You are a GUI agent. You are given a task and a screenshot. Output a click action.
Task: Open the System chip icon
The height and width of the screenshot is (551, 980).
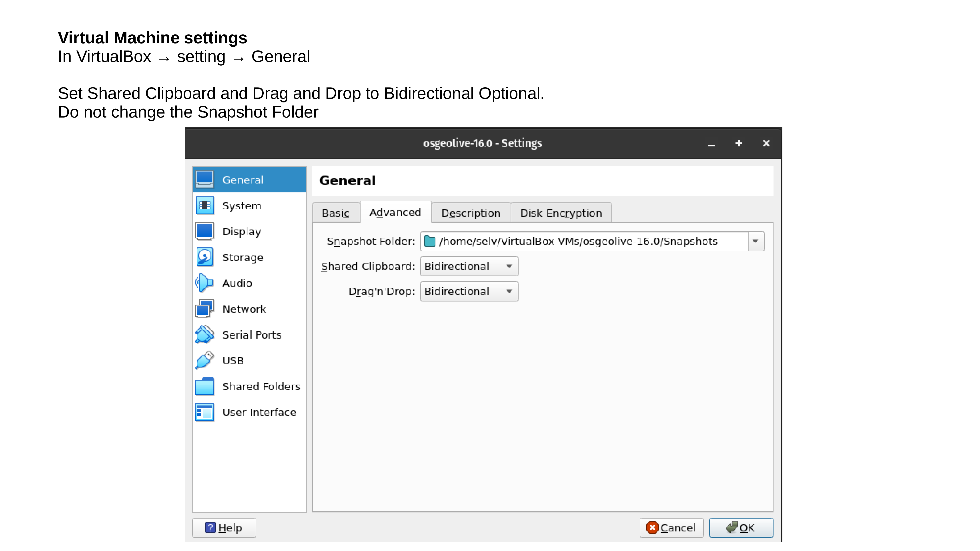point(204,206)
